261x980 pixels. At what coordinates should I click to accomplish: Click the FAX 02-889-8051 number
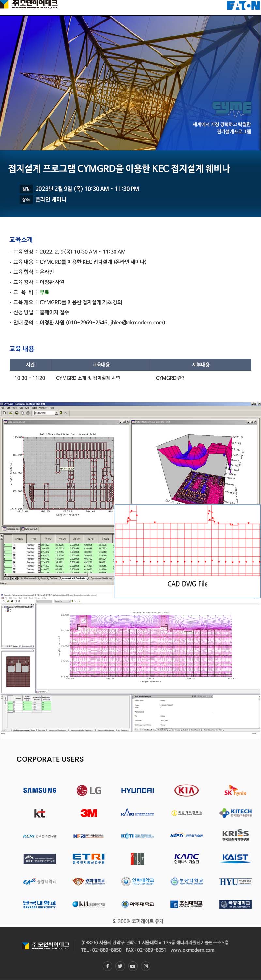(x=146, y=950)
